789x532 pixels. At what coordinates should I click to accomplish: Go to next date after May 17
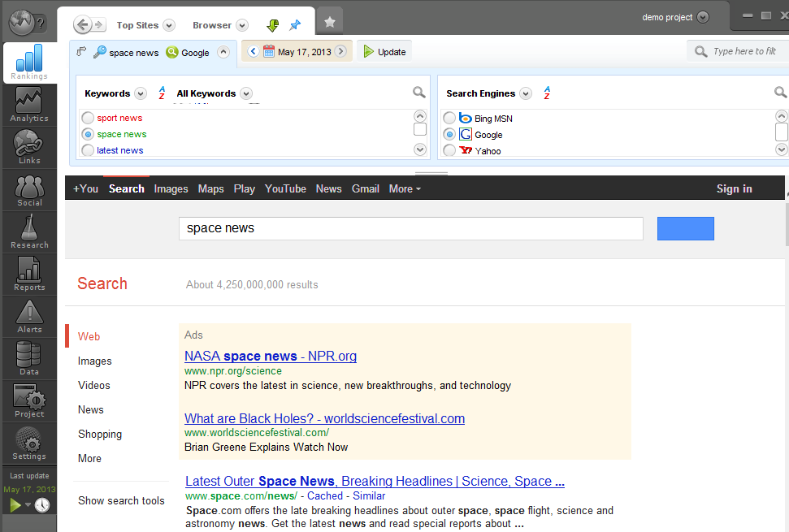340,51
